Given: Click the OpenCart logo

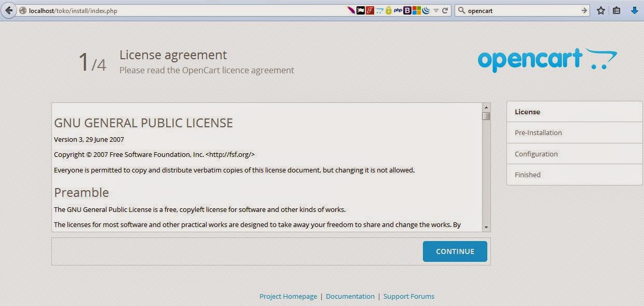Looking at the screenshot, I should coord(547,60).
